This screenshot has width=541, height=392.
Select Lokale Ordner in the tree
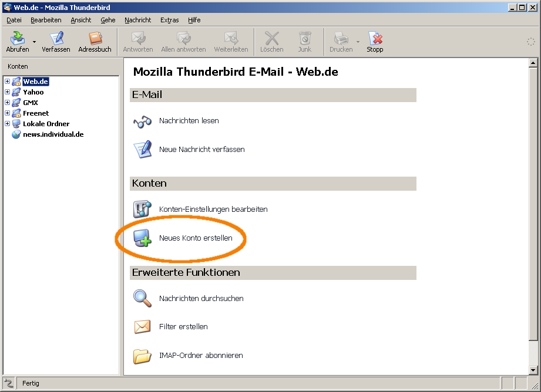click(46, 124)
